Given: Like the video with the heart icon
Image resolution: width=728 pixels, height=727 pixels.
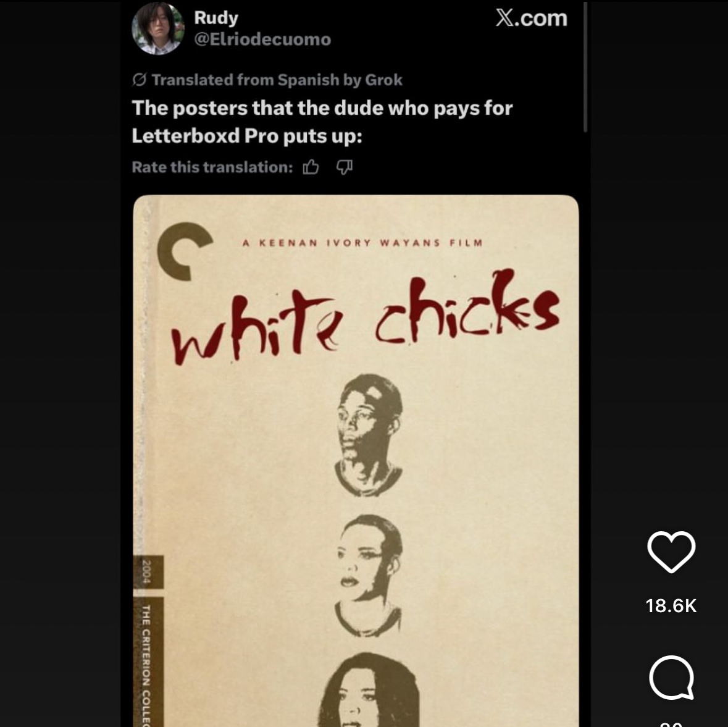Looking at the screenshot, I should point(671,552).
